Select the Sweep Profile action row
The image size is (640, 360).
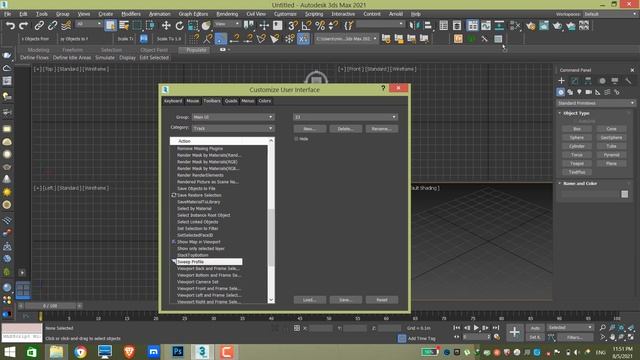[209, 262]
